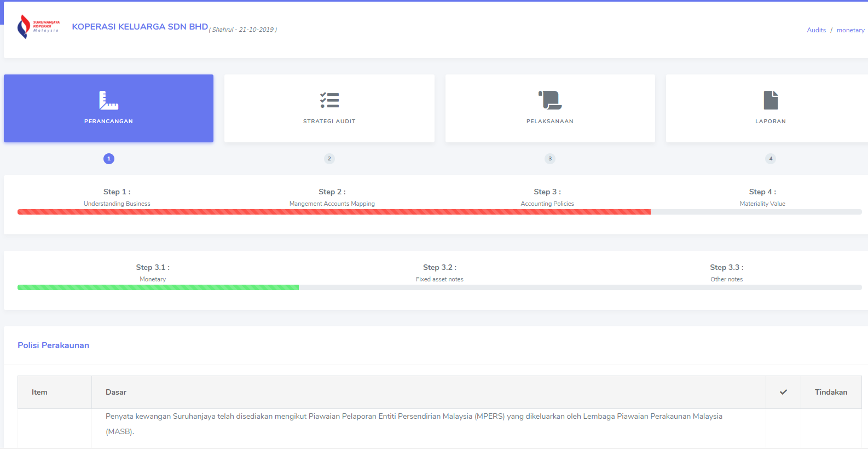Viewport: 868px width, 450px height.
Task: Click the MPERS policy statement text
Action: [x=414, y=424]
